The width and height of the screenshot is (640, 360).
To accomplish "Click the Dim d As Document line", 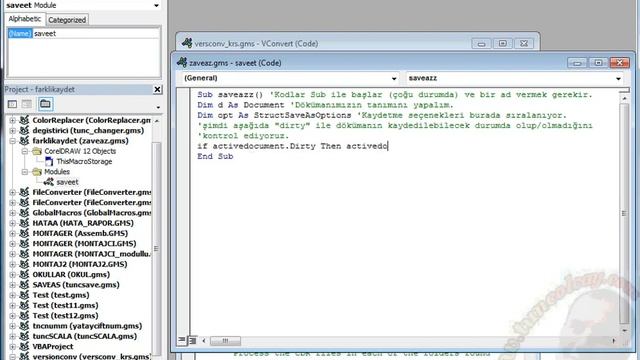I will click(x=325, y=105).
